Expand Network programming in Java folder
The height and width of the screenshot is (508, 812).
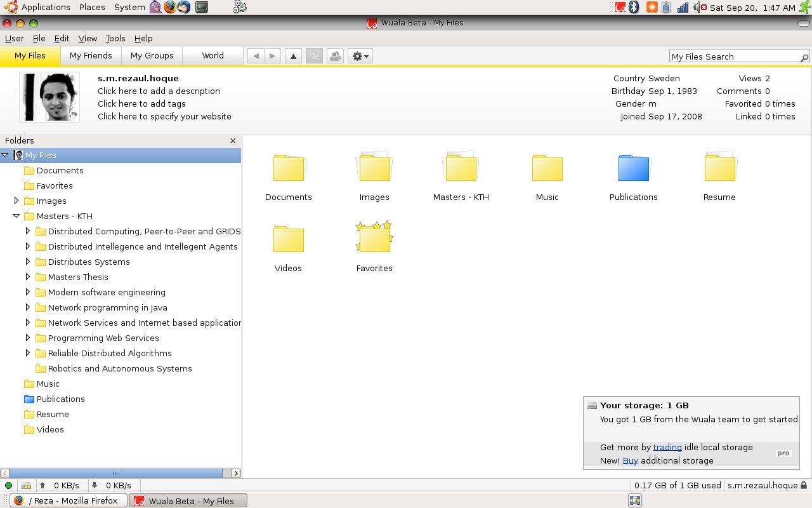point(28,307)
